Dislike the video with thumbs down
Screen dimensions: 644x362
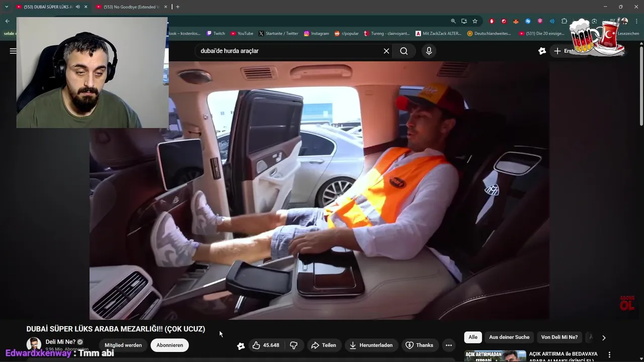click(x=294, y=345)
